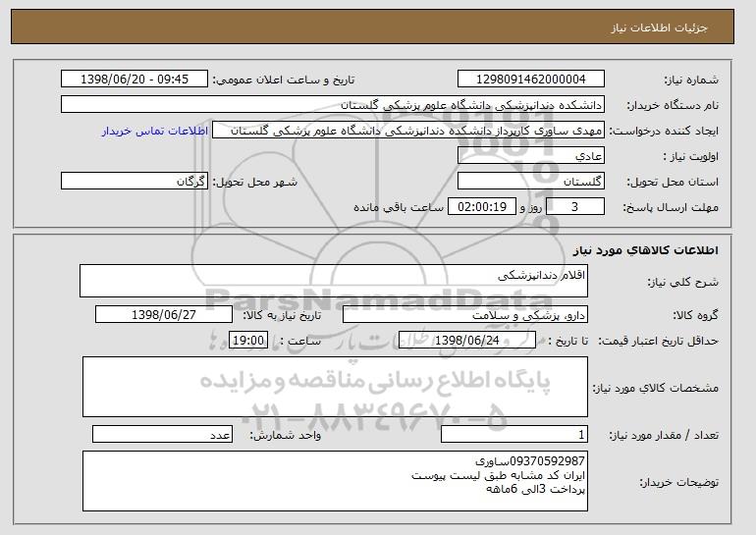756x535 pixels.
Task: Click the label استان محل تحویل
Action: coord(673,182)
